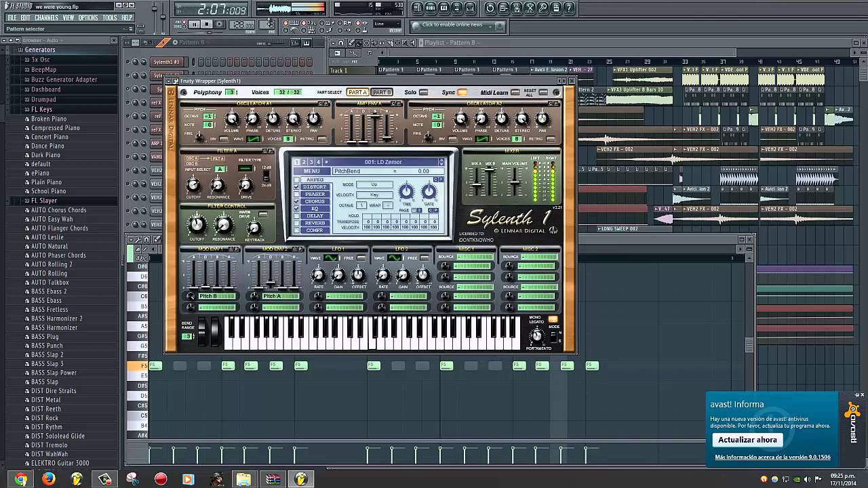
Task: Open Mod Env 1 Pitch B destination
Action: tap(216, 296)
